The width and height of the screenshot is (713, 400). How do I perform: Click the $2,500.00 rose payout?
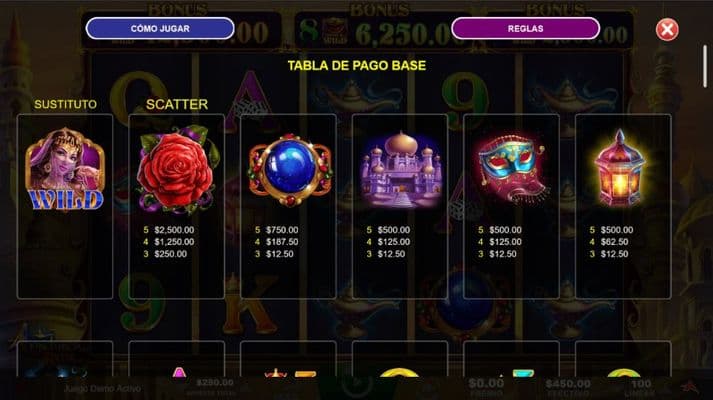point(174,230)
